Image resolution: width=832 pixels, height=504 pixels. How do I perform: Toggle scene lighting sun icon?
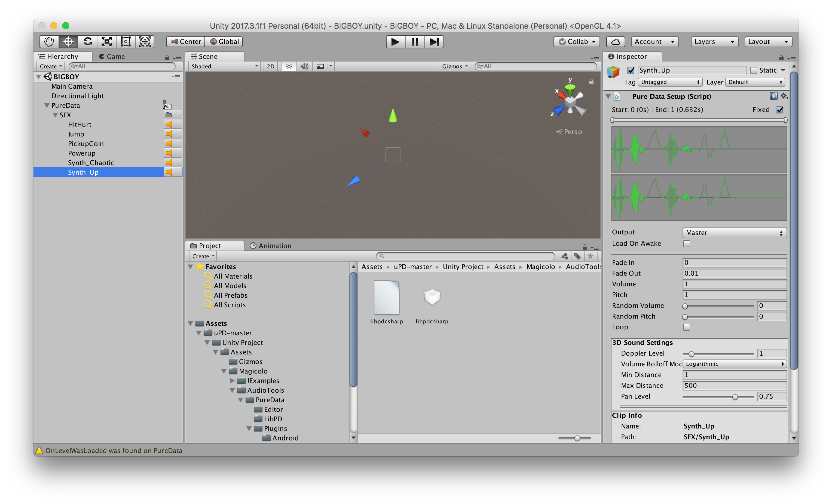click(289, 67)
